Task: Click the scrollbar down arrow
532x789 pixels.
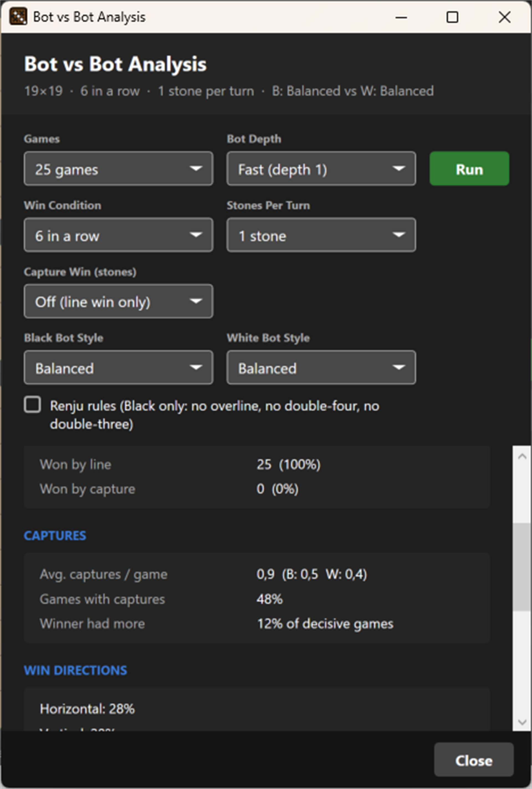Action: click(x=522, y=722)
